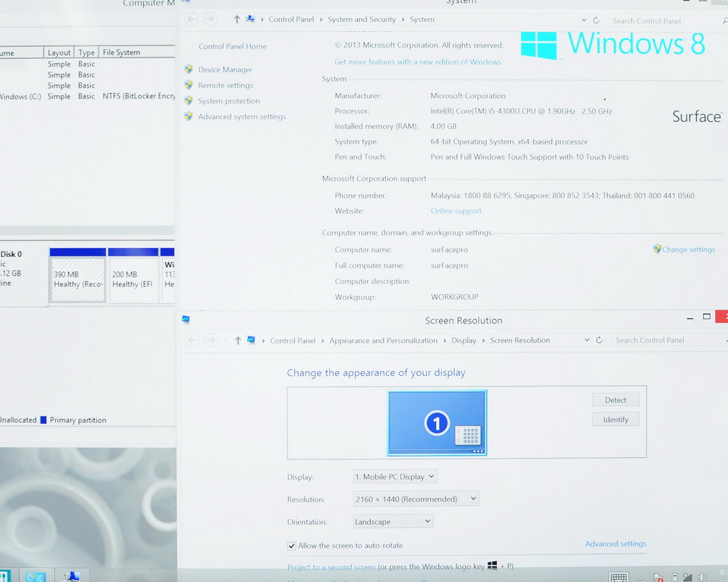The image size is (728, 582).
Task: Select Display breadcrumb
Action: (464, 341)
